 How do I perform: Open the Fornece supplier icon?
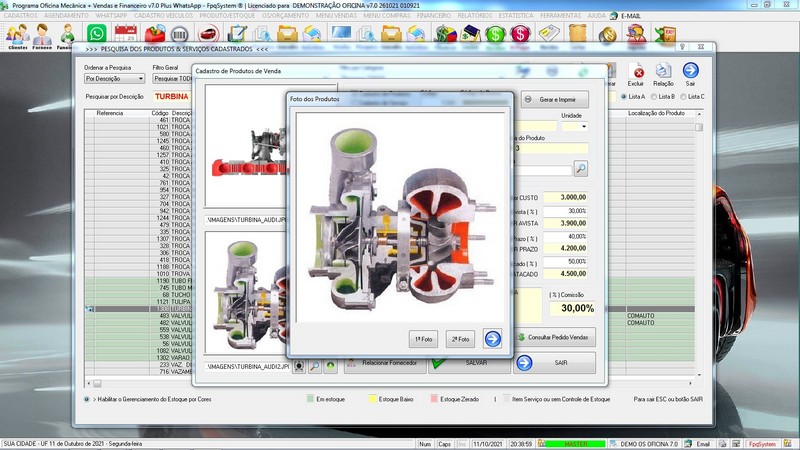(42, 36)
